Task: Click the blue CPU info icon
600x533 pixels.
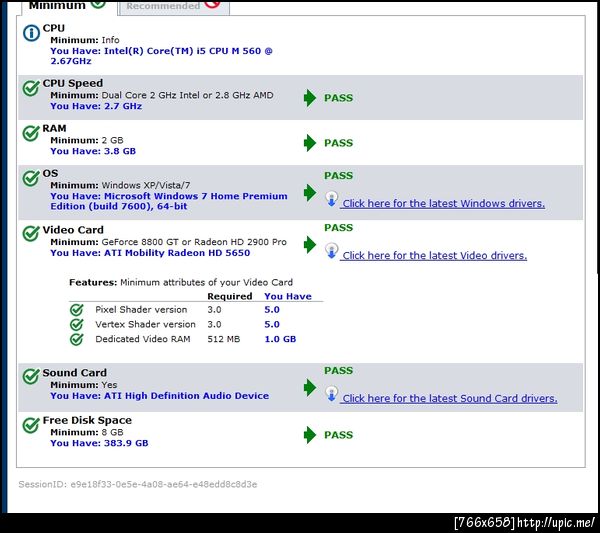Action: coord(31,33)
